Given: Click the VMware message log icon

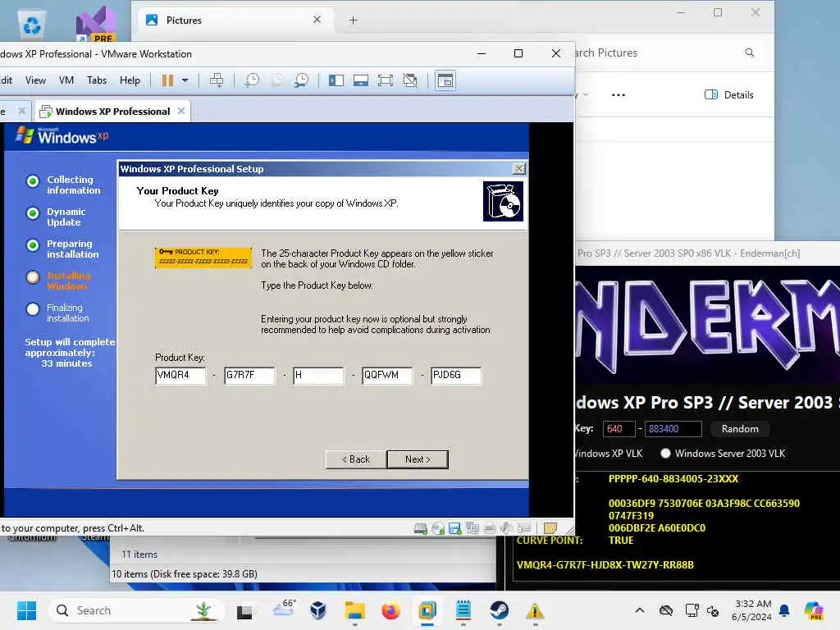Looking at the screenshot, I should point(550,528).
